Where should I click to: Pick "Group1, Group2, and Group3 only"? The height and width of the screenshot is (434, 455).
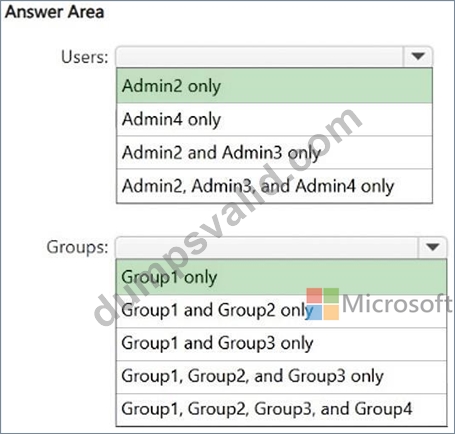[x=281, y=376]
